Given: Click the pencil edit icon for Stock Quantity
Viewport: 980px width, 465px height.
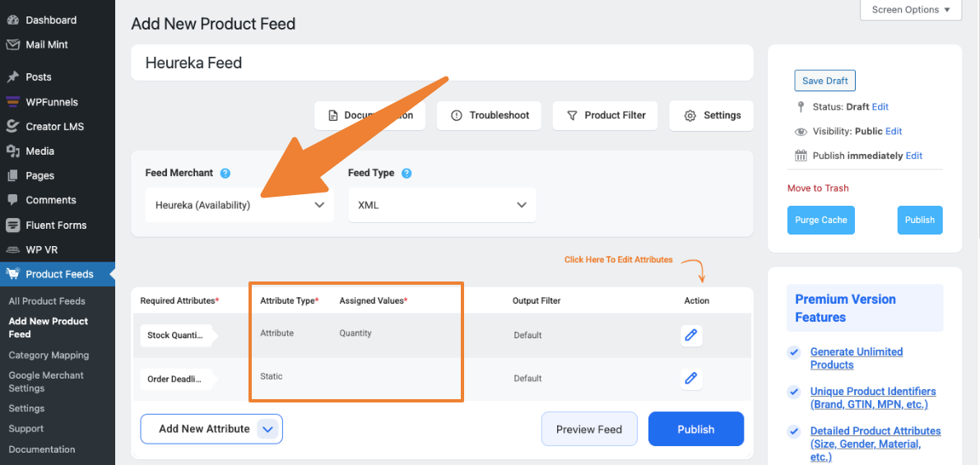Looking at the screenshot, I should tap(691, 335).
